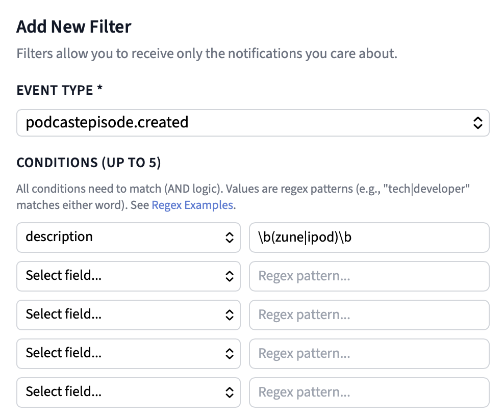The width and height of the screenshot is (504, 420).
Task: Click the chevron on the second Select field control
Action: [x=230, y=276]
